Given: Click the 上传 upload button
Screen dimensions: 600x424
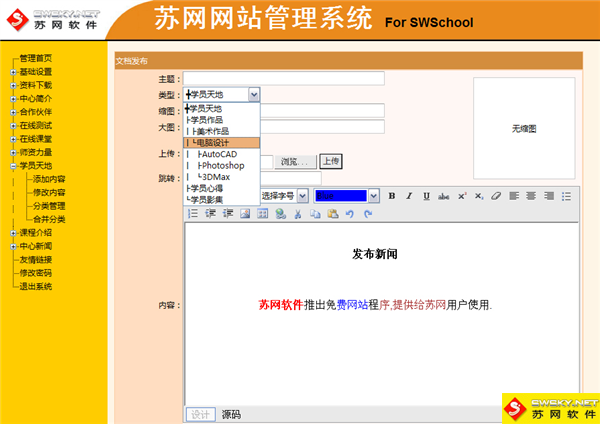Looking at the screenshot, I should click(330, 160).
